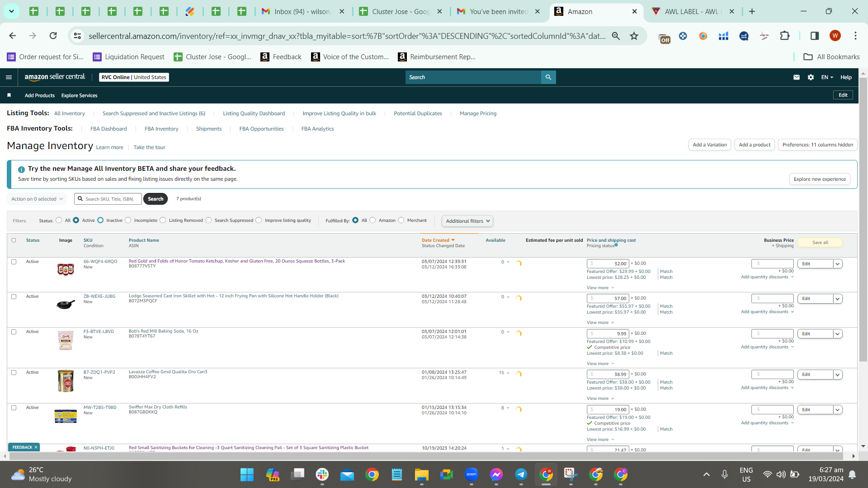This screenshot has height=488, width=868.
Task: Open the FBA Inventory link
Action: tap(161, 129)
